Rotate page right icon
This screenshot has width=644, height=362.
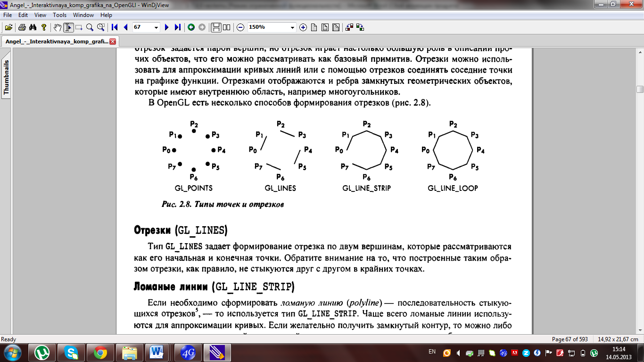(x=360, y=27)
